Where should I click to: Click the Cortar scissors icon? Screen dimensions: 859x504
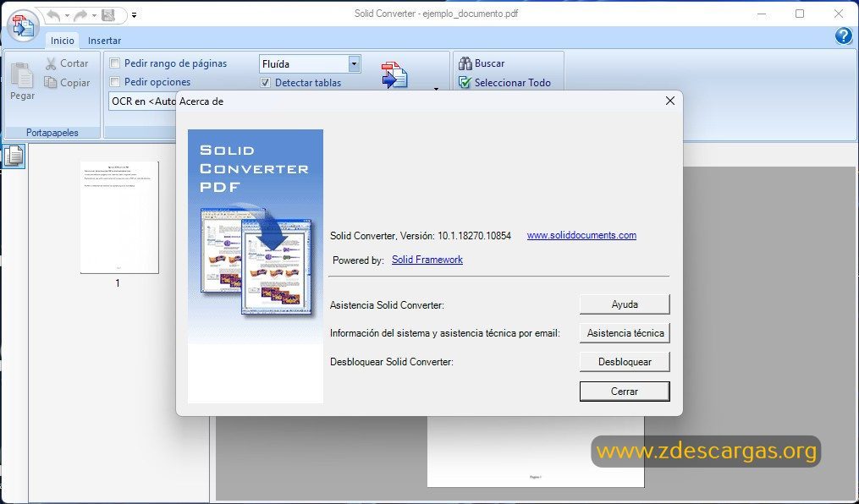[51, 64]
